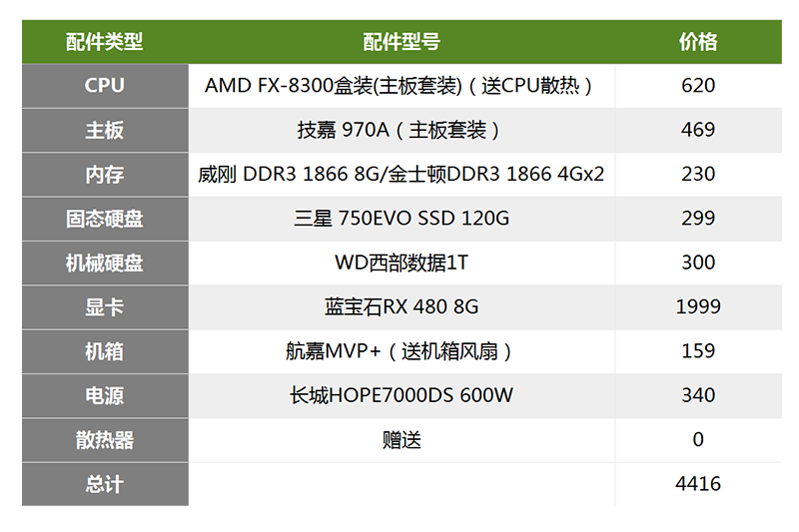Select the 航嘉MVP+ case model cell
The width and height of the screenshot is (799, 532).
(400, 351)
